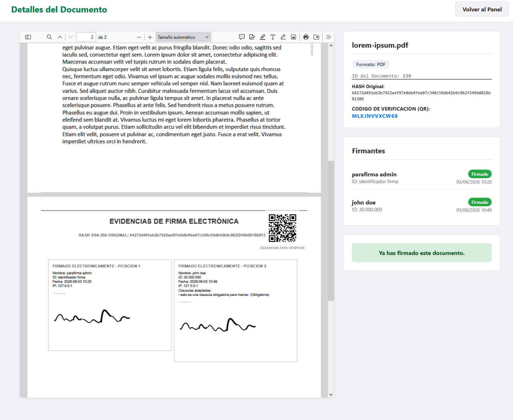Click the ID del Documento: 239 text
This screenshot has height=420, width=513.
pyautogui.click(x=381, y=76)
